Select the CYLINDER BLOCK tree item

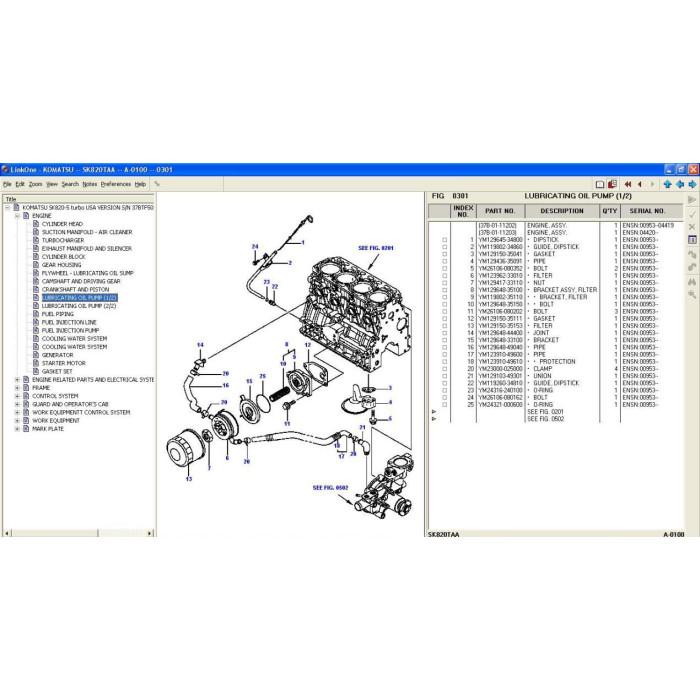point(63,257)
